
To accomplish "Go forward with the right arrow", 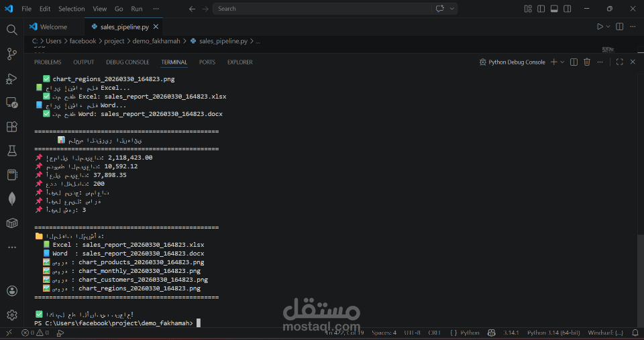I will (x=205, y=9).
